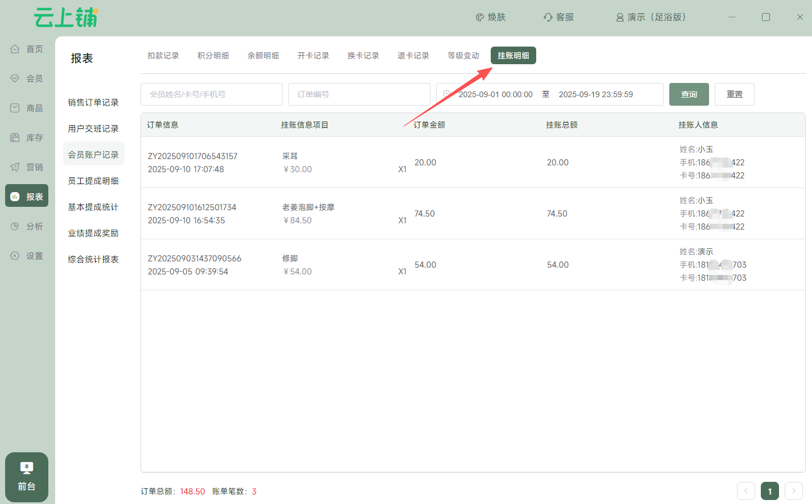Switch to 积分明细 tab
This screenshot has width=812, height=504.
(x=213, y=56)
